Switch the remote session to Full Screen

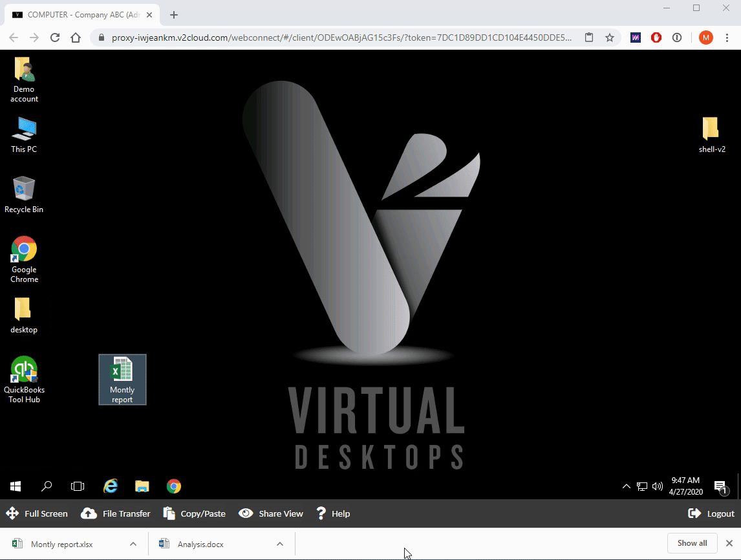tap(37, 513)
